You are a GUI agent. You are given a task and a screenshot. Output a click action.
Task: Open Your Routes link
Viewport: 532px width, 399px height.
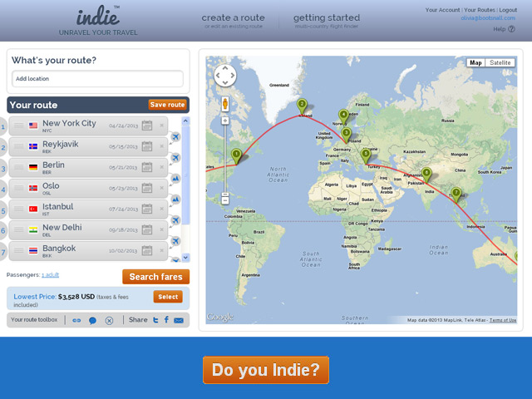click(x=480, y=10)
